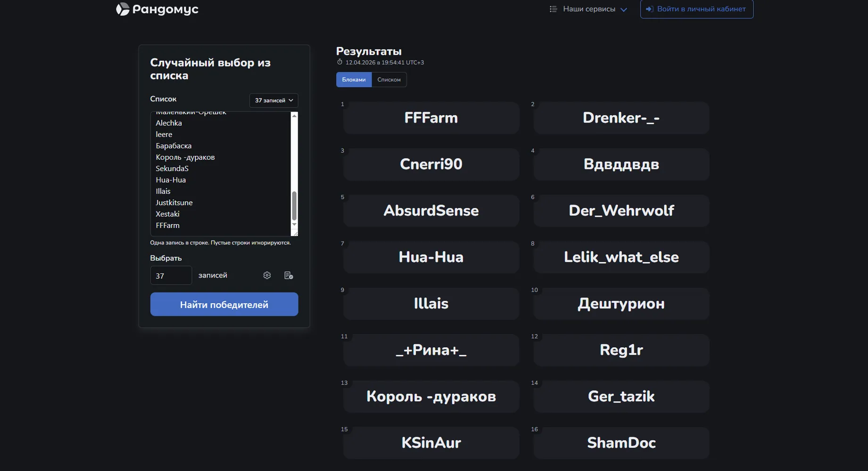This screenshot has height=471, width=868.
Task: Click SekundaS in the list textarea
Action: tap(172, 168)
